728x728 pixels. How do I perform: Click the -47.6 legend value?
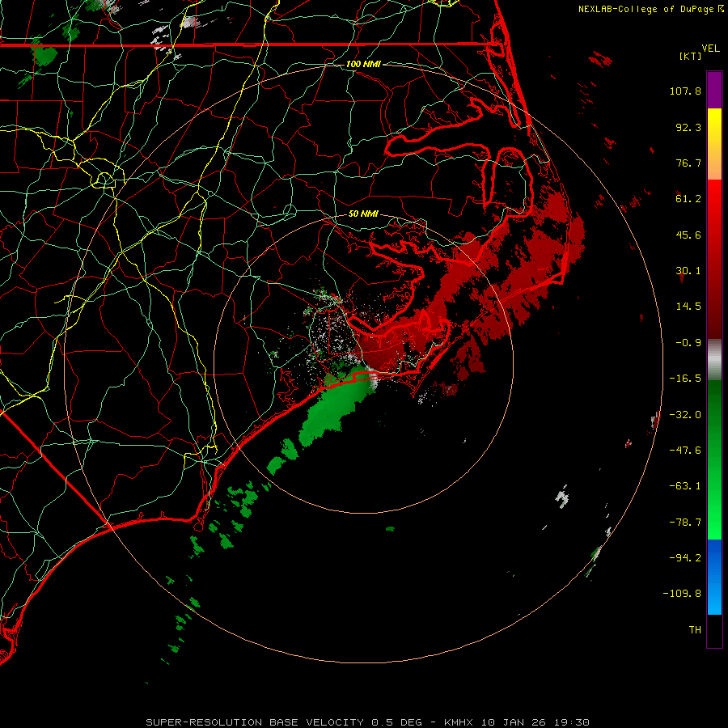[x=685, y=451]
